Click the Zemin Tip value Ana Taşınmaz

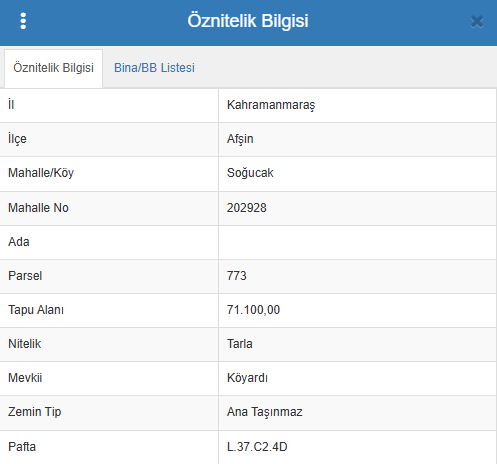click(265, 412)
